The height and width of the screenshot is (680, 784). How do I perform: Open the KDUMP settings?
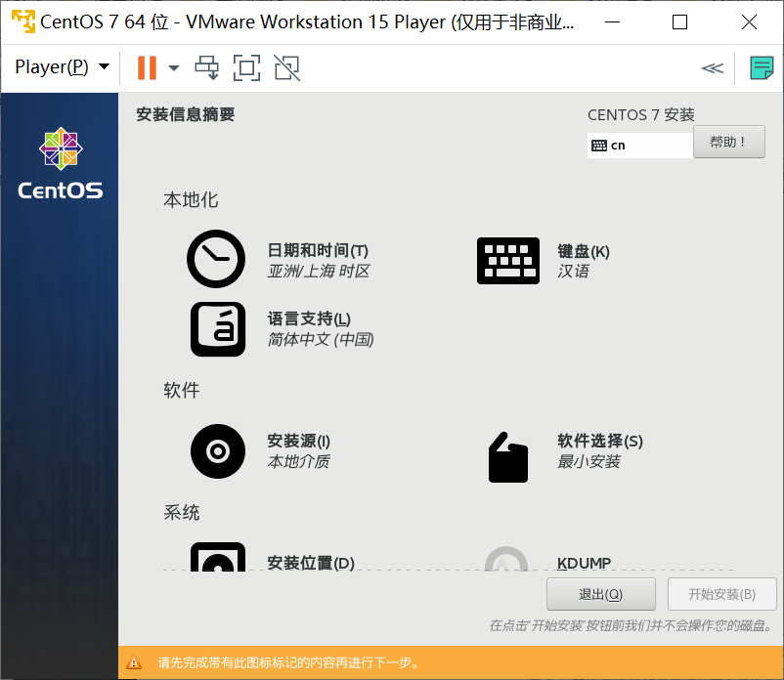click(x=584, y=563)
